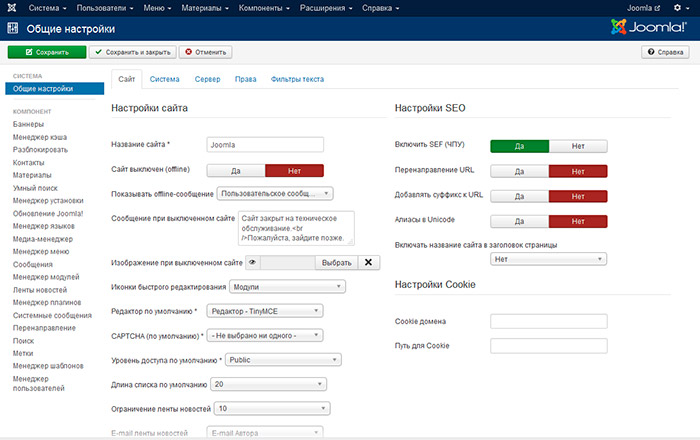
Task: Open the Редактор по умолчанию dropdown
Action: point(265,311)
